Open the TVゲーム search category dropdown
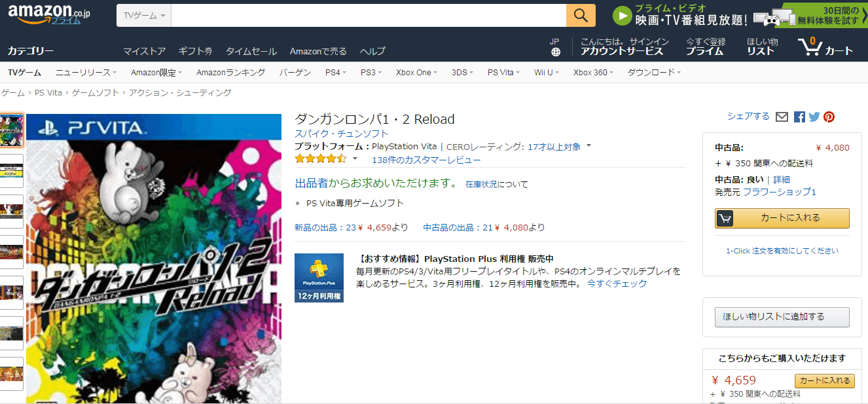The height and width of the screenshot is (404, 868). 143,15
